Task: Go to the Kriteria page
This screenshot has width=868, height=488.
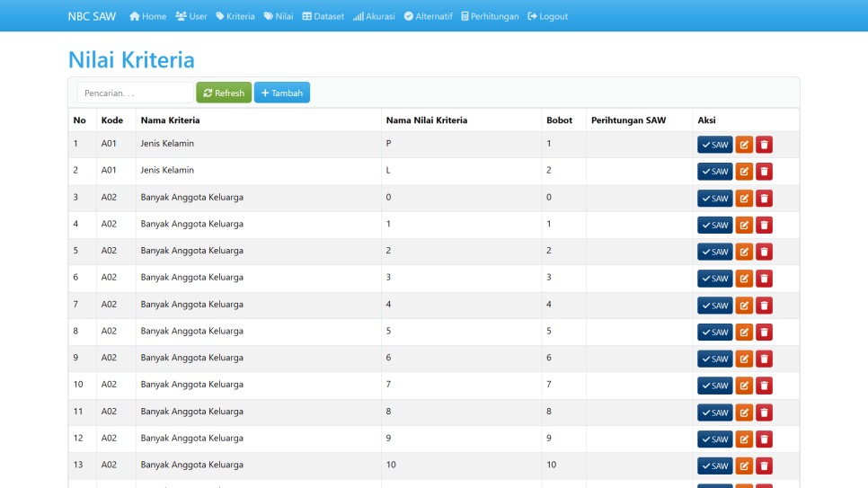Action: 235,16
